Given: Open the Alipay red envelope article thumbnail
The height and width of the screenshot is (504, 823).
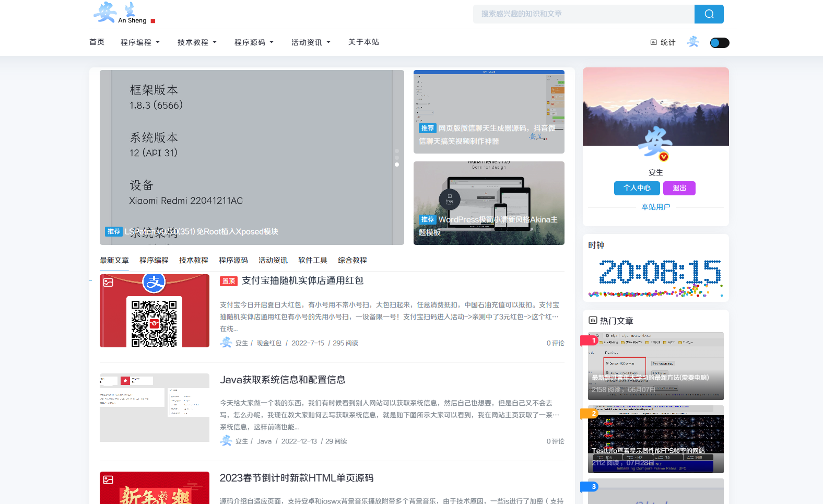Looking at the screenshot, I should coord(155,311).
